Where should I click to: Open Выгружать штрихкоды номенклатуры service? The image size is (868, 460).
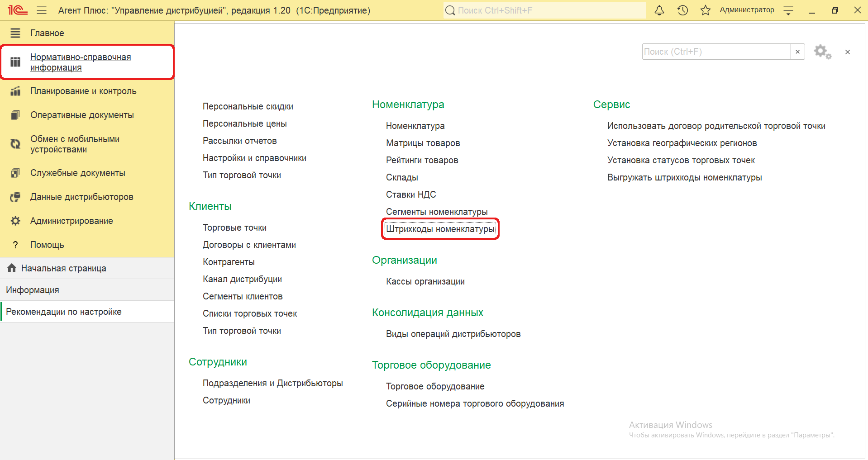point(684,177)
